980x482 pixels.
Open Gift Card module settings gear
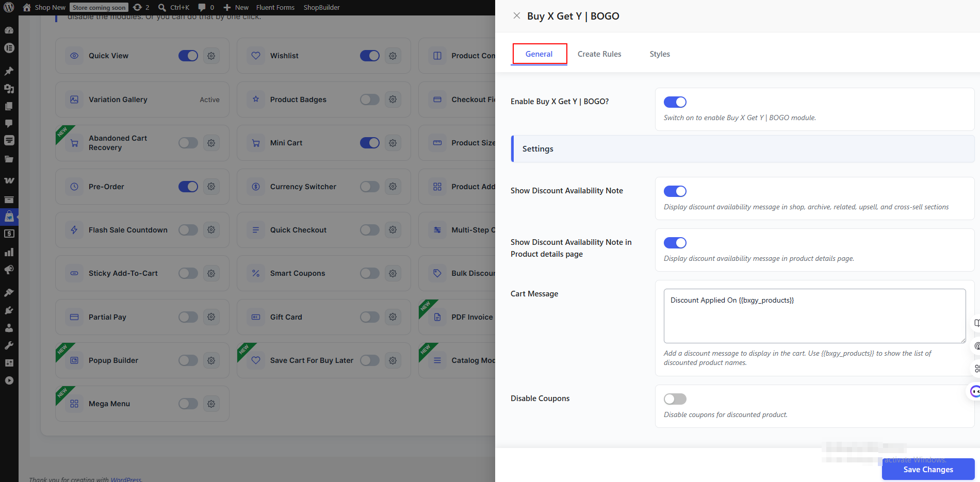(393, 317)
